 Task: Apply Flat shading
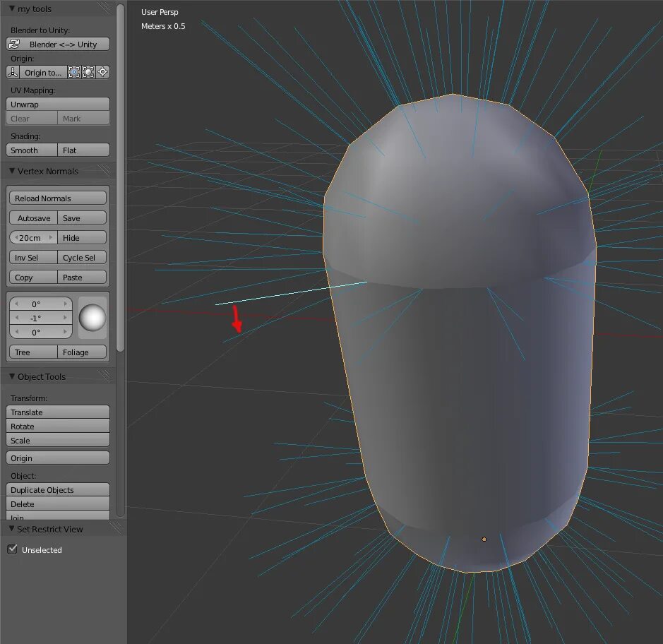pos(84,150)
